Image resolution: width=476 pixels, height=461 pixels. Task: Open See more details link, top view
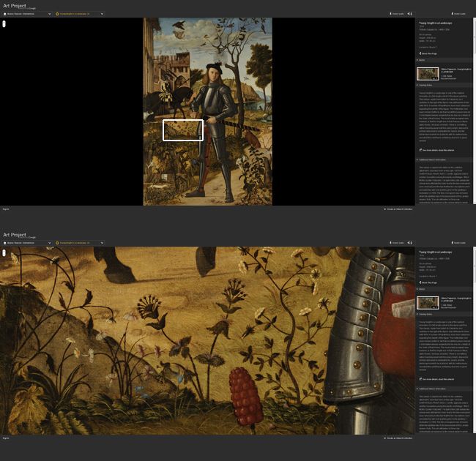(436, 150)
